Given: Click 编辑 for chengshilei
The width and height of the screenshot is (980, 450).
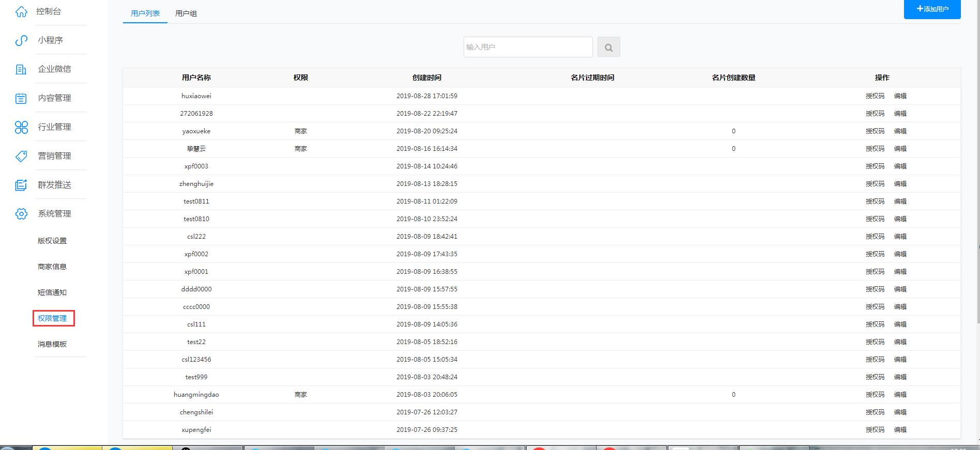Looking at the screenshot, I should [x=900, y=412].
